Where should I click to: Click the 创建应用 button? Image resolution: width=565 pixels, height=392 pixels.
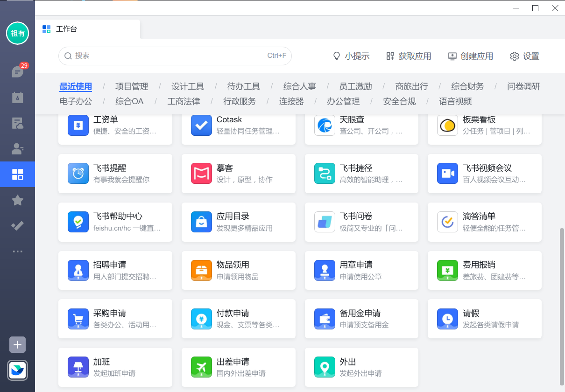click(471, 56)
